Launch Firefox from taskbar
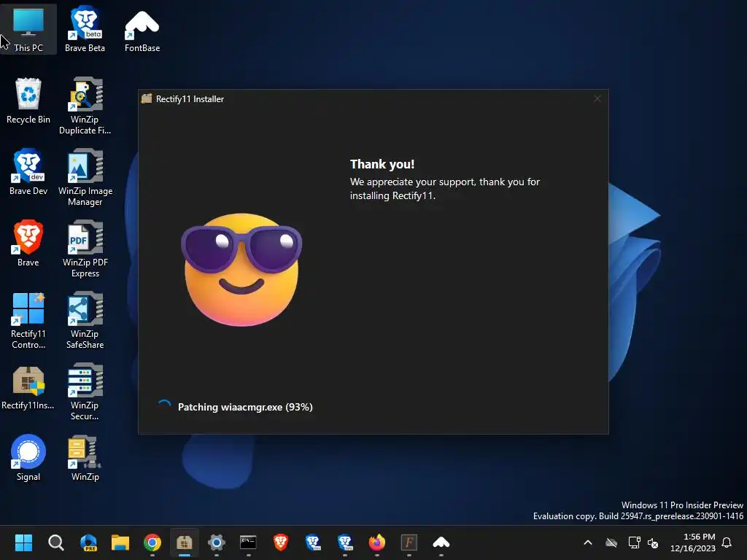 [x=377, y=542]
